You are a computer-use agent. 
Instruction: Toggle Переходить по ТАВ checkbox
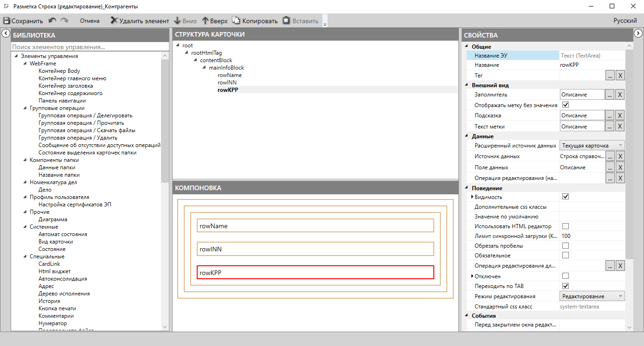point(566,286)
